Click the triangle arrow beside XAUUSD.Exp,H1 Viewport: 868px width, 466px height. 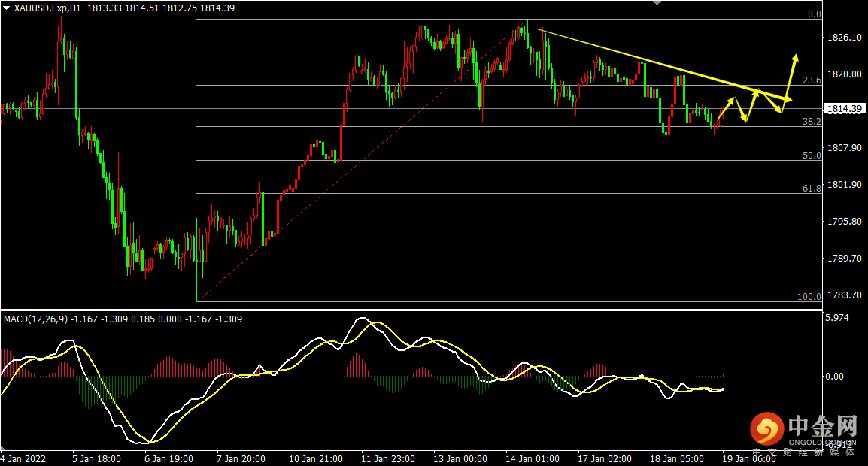[7, 8]
